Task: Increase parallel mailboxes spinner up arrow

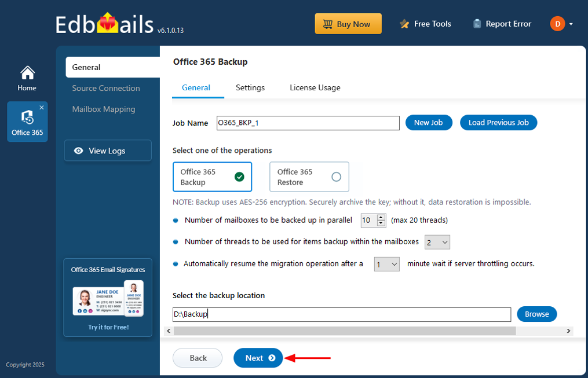Action: 381,217
